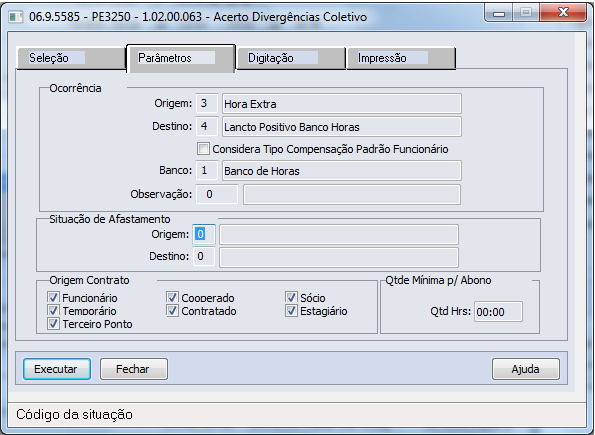Screen dimensions: 595x435
Task: Click the Executar button
Action: point(57,369)
